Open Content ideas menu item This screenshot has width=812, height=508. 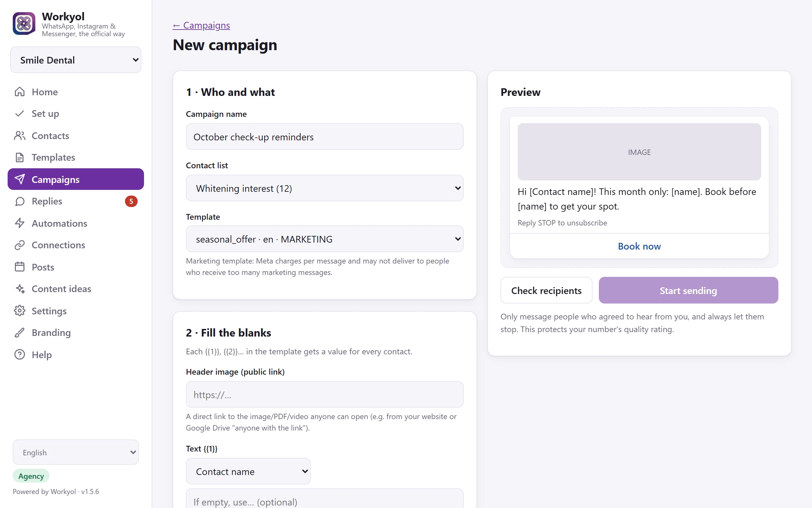click(76, 289)
